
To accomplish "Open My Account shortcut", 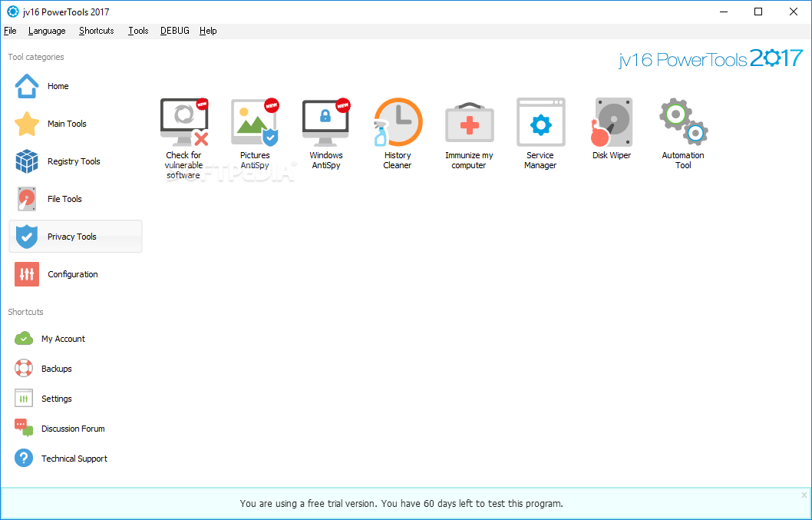I will (x=50, y=339).
